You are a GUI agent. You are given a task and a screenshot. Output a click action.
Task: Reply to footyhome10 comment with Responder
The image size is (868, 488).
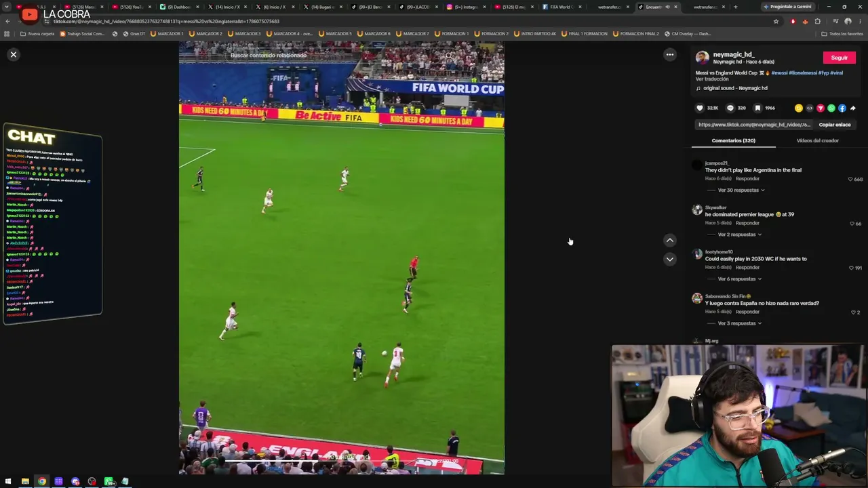click(x=748, y=268)
